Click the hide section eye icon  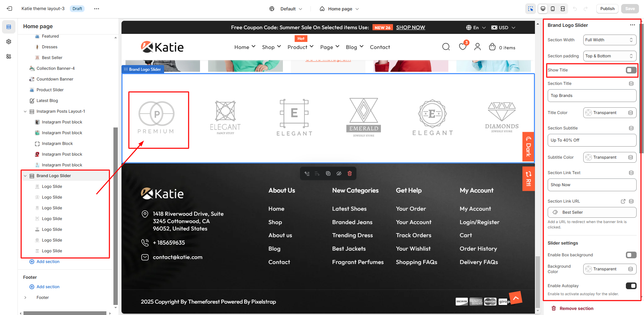339,173
